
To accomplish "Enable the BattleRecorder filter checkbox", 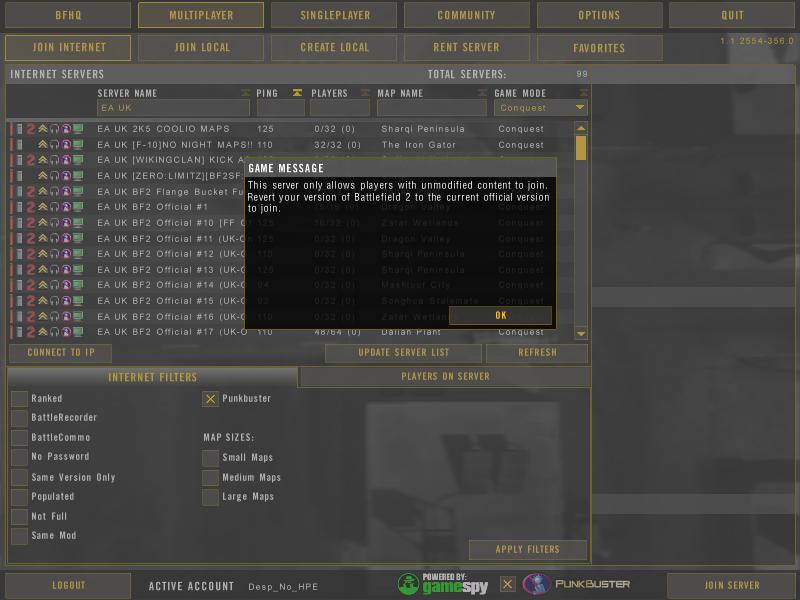I will [19, 418].
